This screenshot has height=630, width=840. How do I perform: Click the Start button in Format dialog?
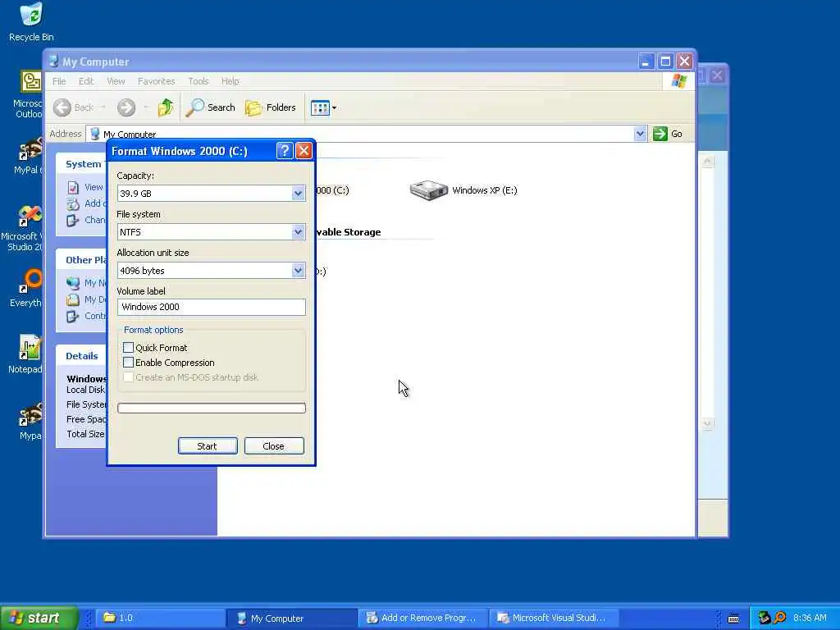click(x=208, y=445)
